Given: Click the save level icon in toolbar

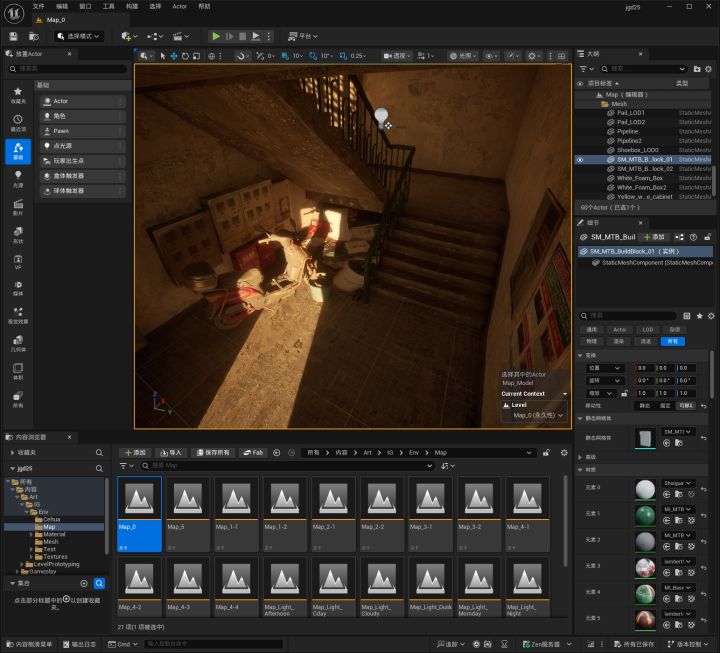Looking at the screenshot, I should click(13, 36).
